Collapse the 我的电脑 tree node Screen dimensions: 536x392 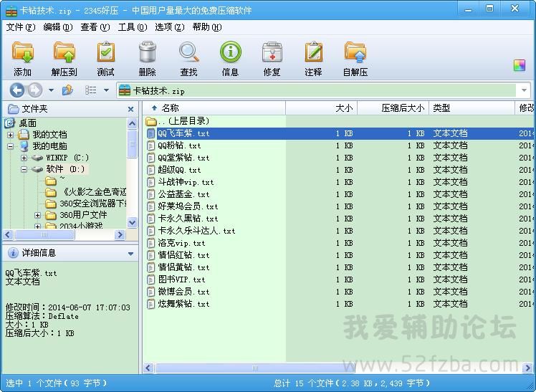pos(10,146)
